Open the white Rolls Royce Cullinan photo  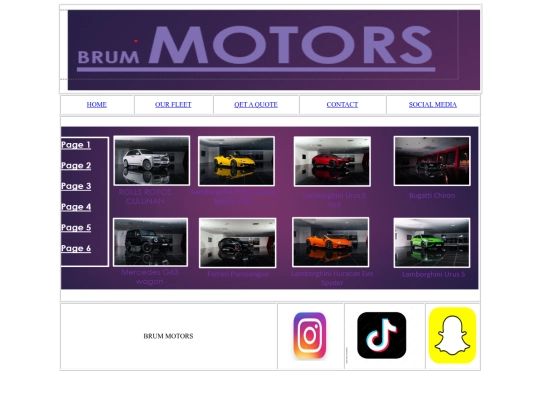(152, 160)
